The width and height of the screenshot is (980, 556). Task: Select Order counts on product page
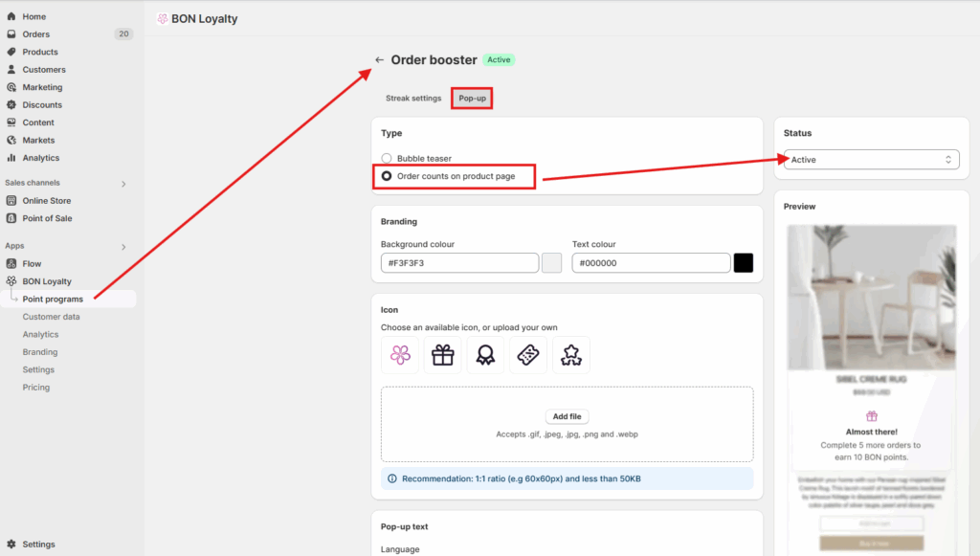(387, 176)
